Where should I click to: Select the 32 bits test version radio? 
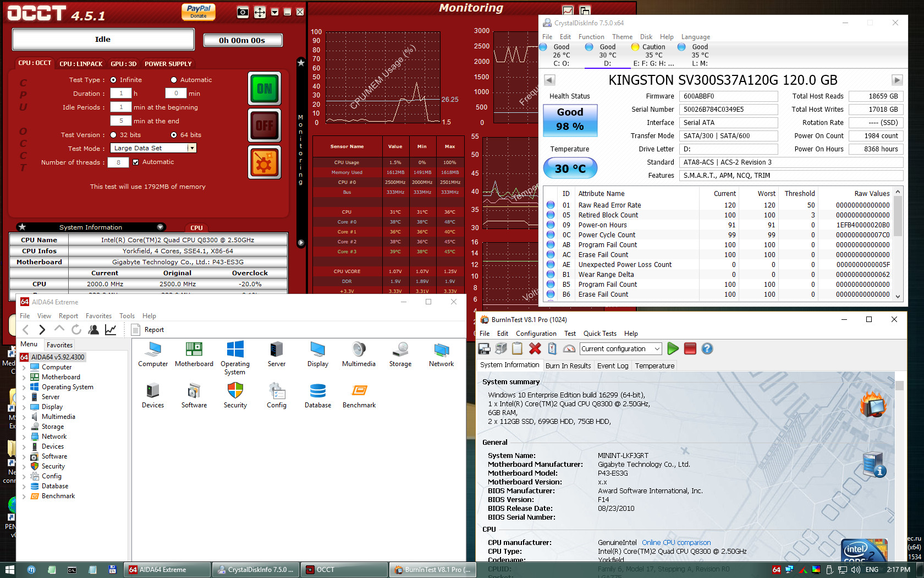pyautogui.click(x=113, y=135)
